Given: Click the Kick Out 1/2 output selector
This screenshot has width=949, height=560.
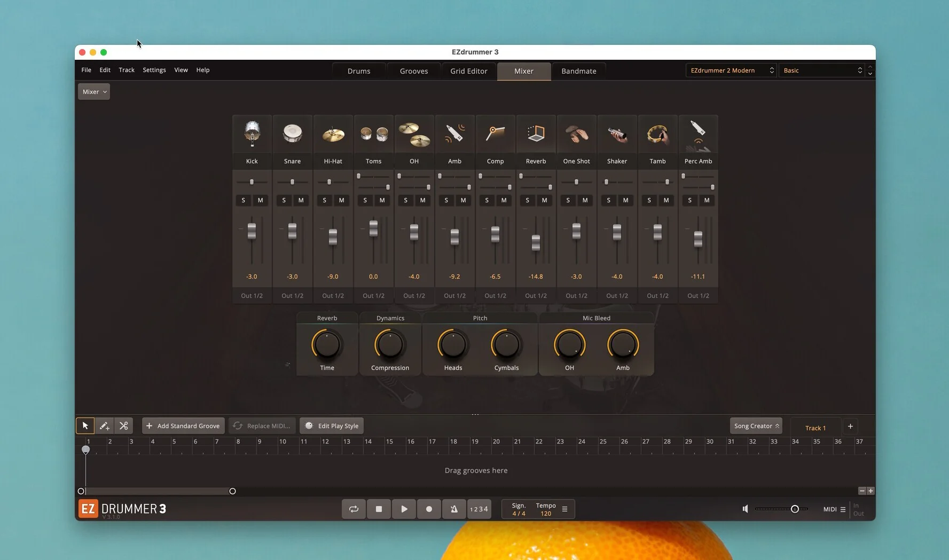Looking at the screenshot, I should (252, 296).
